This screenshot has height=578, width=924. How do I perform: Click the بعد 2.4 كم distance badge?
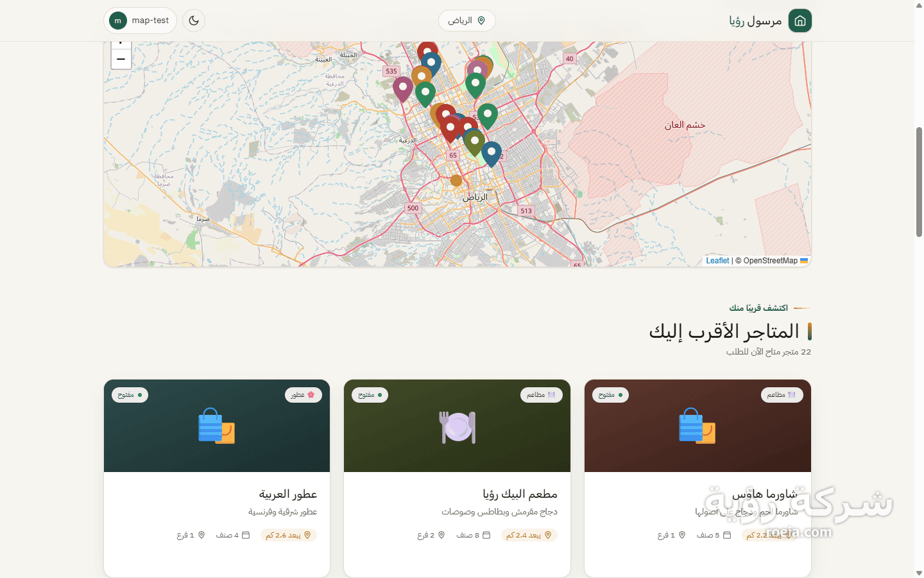coord(529,535)
